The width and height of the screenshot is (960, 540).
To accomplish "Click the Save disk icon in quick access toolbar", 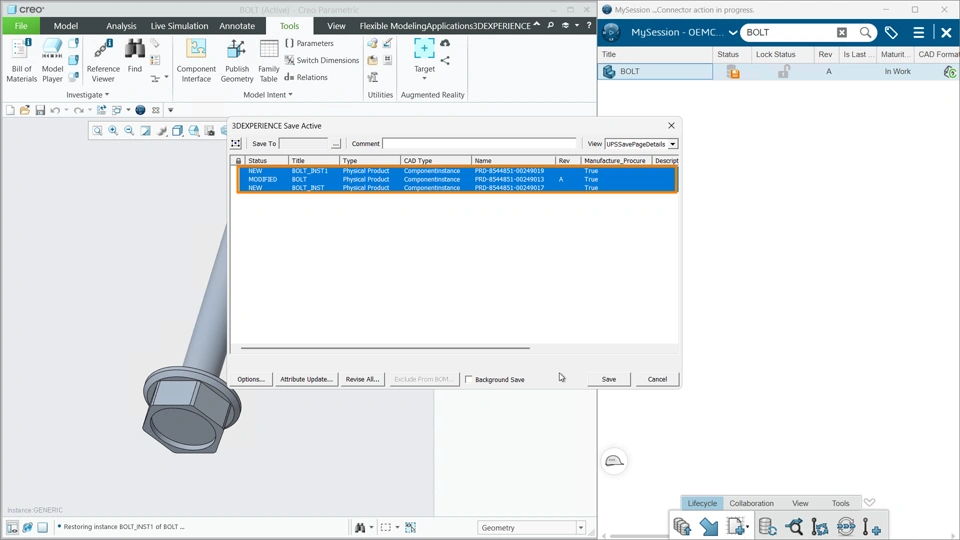I will (40, 110).
